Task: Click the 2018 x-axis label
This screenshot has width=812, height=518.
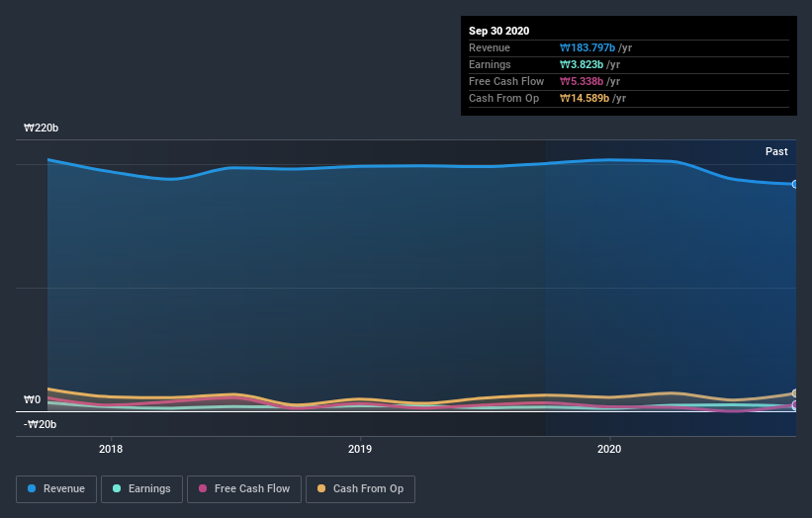Action: coord(111,449)
